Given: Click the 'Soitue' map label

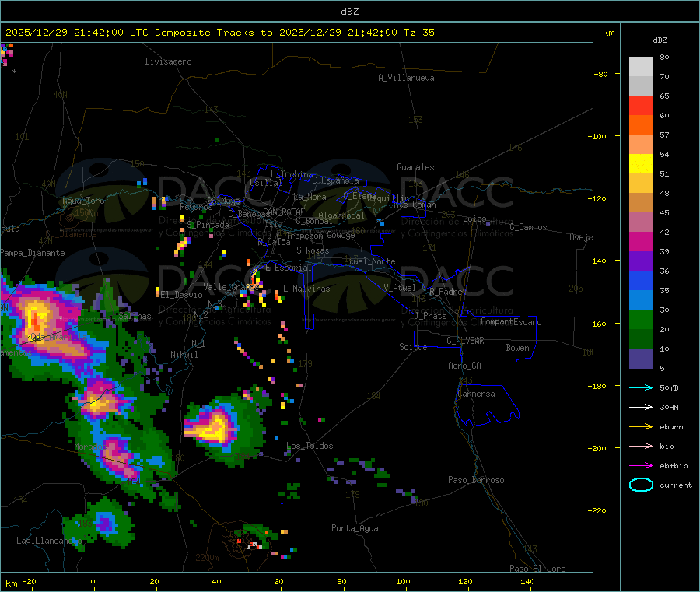Looking at the screenshot, I should pyautogui.click(x=413, y=347).
